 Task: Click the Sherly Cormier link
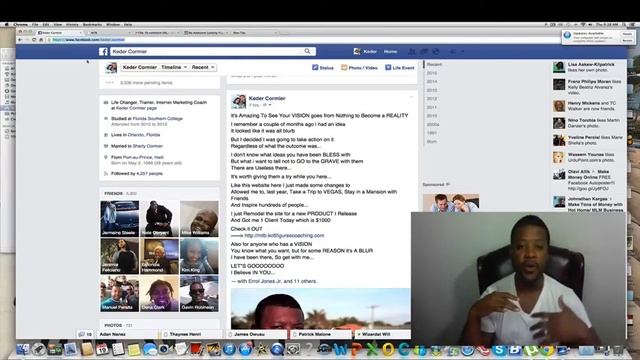pos(148,146)
